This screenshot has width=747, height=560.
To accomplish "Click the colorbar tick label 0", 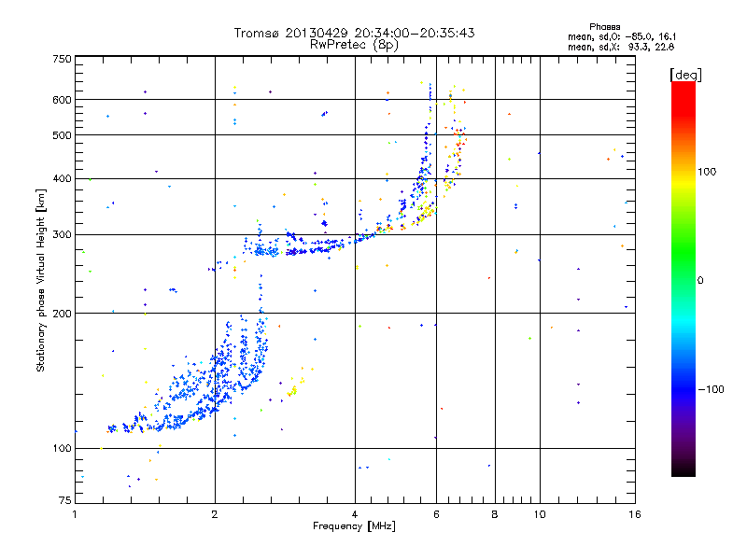I will (700, 281).
